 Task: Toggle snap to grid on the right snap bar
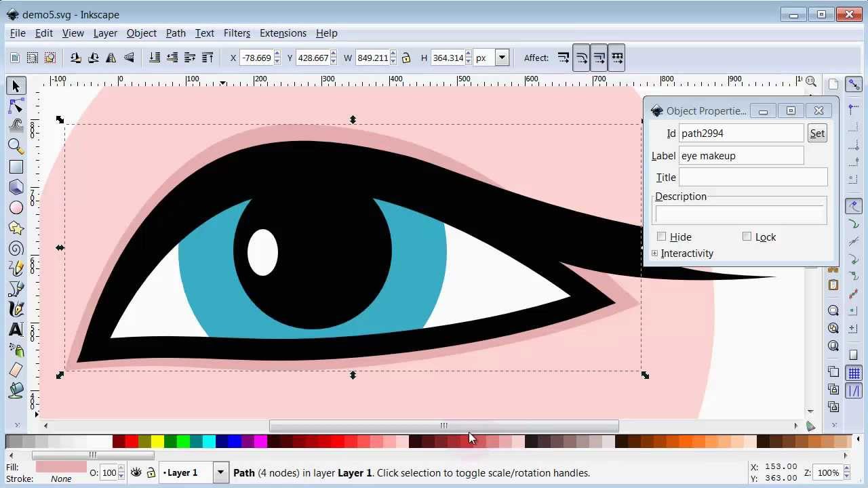click(x=853, y=372)
